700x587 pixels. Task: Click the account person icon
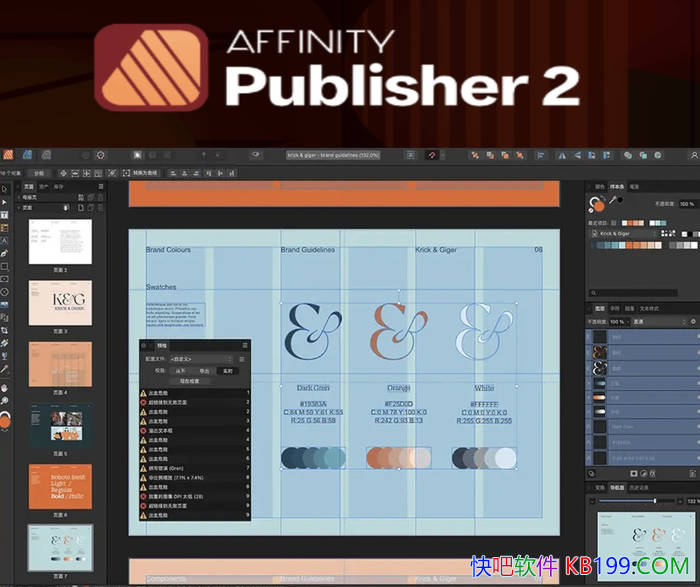tap(694, 155)
